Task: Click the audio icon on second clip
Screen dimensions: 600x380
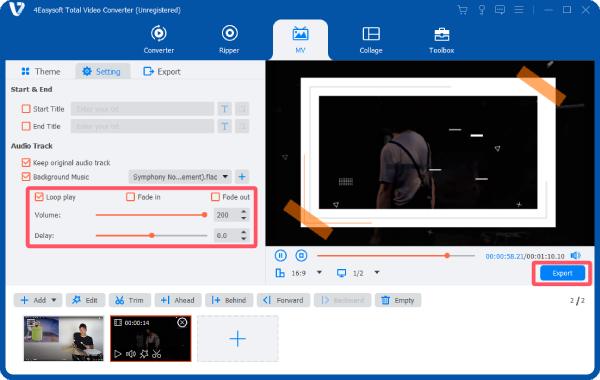Action: pyautogui.click(x=131, y=354)
